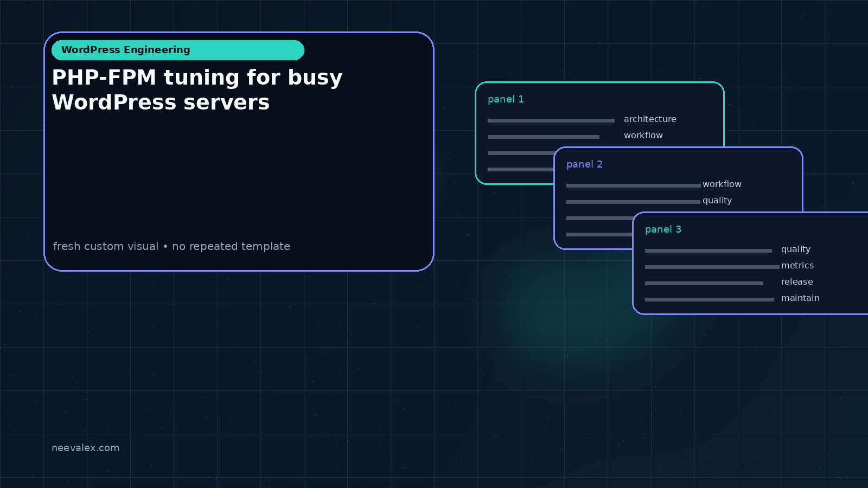Click 'quality' in panel 2
Screen dimensions: 868x488
coord(717,201)
